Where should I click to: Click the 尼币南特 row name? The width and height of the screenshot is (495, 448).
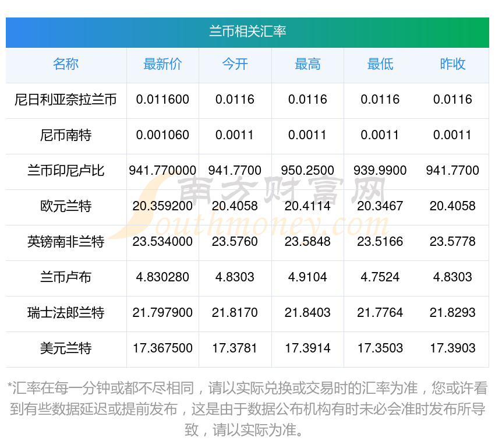click(66, 135)
